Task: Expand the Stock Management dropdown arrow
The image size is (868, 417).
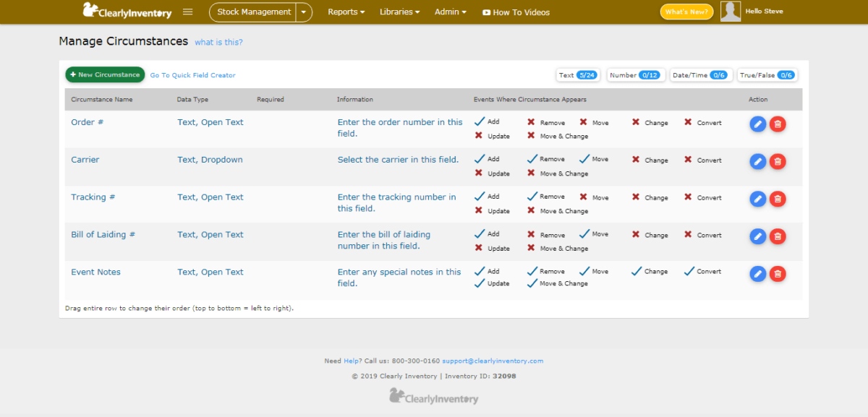Action: pyautogui.click(x=305, y=12)
